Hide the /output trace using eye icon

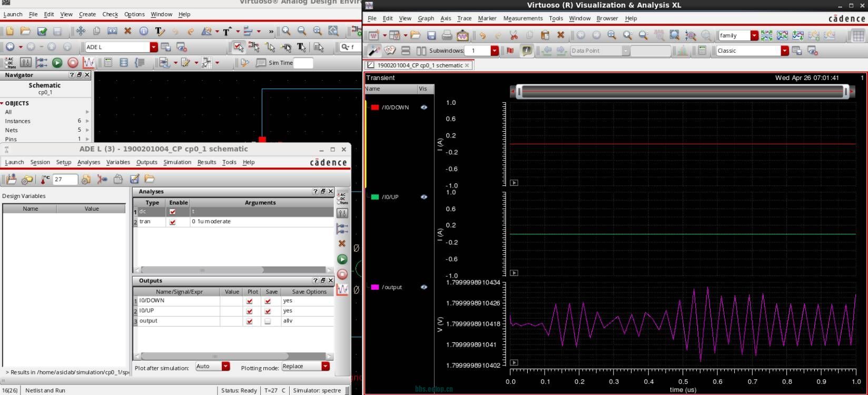click(423, 287)
